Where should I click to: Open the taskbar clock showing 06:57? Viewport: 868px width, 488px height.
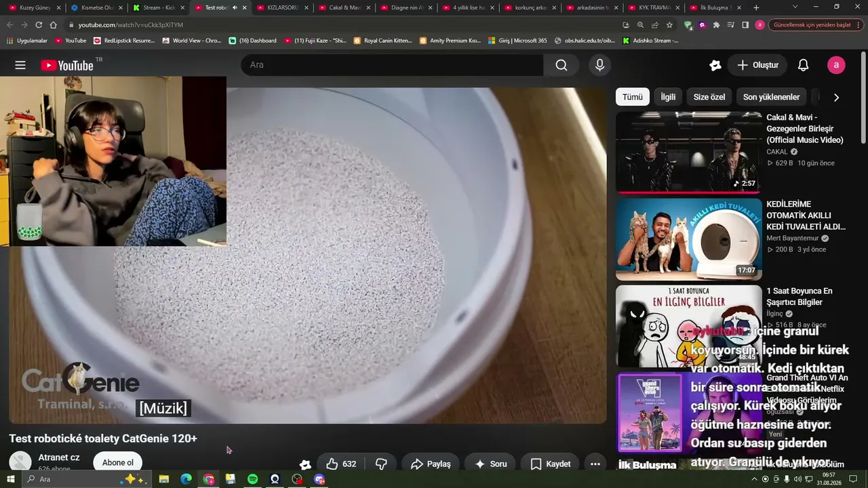pyautogui.click(x=829, y=479)
